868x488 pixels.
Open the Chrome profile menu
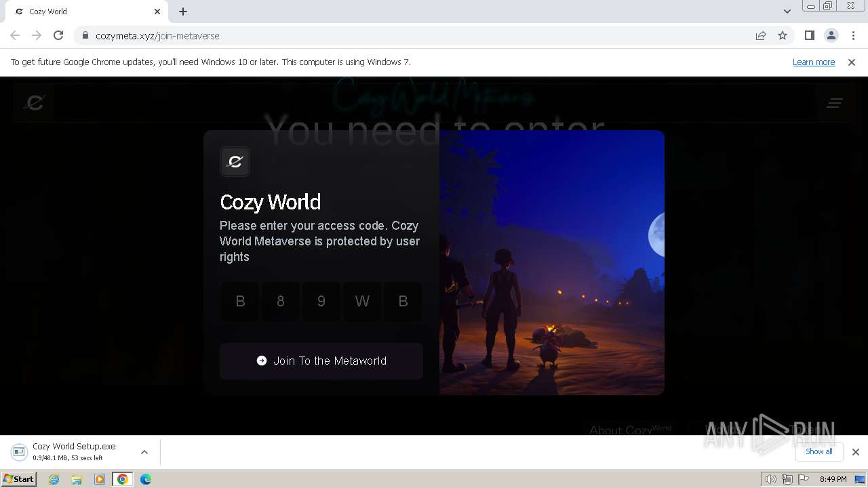pos(831,35)
